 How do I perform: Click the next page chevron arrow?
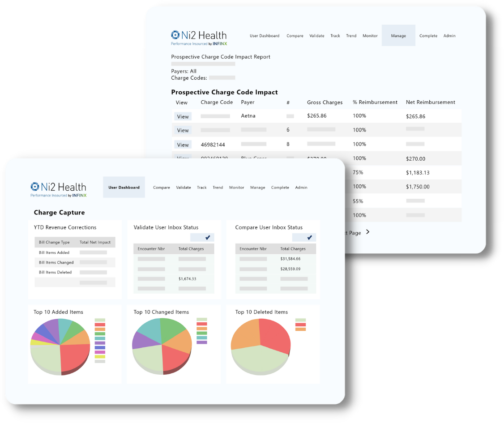(368, 232)
